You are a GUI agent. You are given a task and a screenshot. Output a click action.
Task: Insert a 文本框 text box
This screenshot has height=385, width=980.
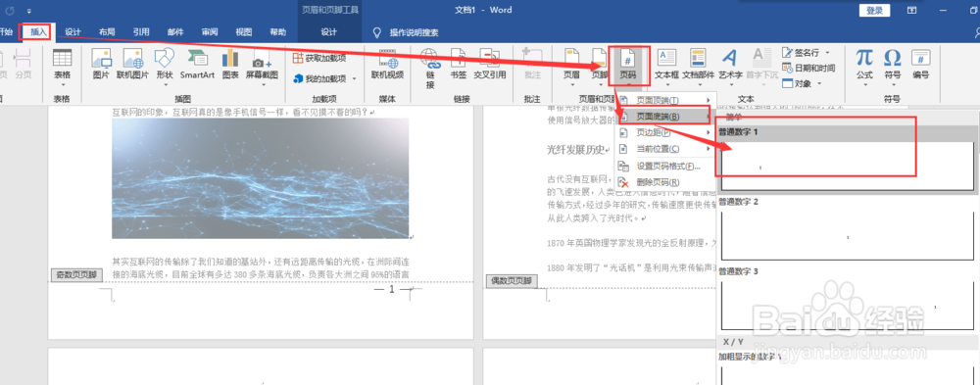[x=666, y=66]
